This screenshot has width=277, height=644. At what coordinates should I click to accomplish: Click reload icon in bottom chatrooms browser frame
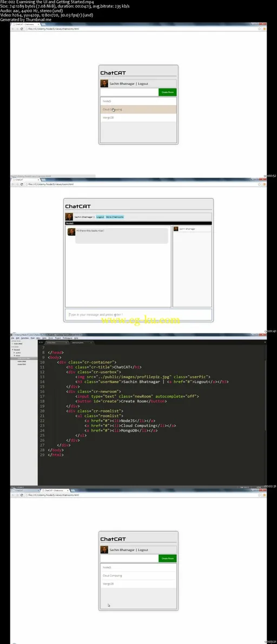pos(22,495)
